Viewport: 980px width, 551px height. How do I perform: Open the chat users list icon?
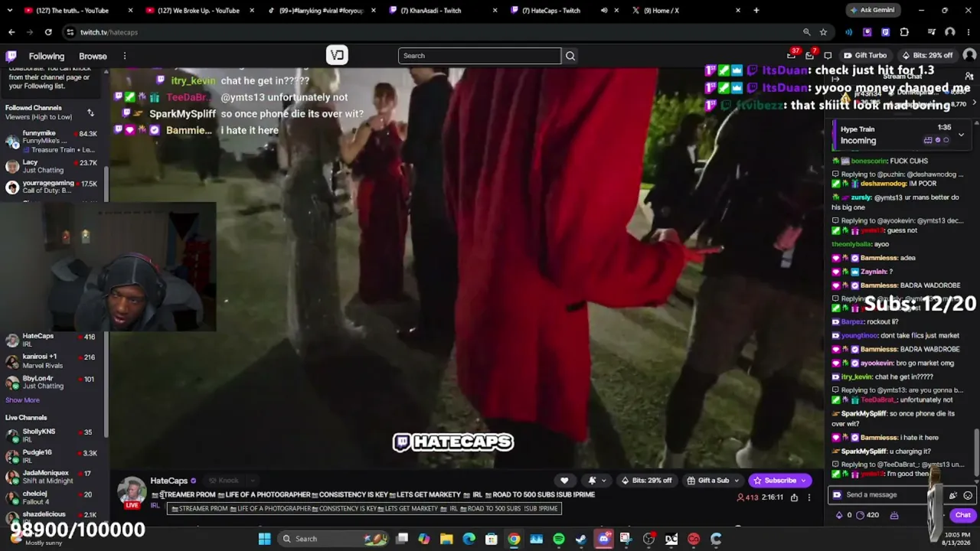point(969,77)
